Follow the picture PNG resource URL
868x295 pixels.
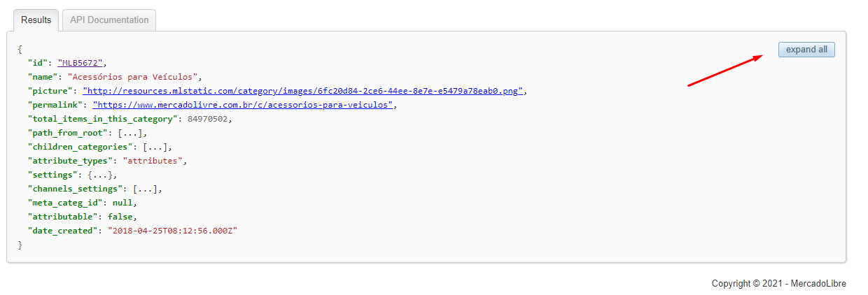[x=303, y=91]
